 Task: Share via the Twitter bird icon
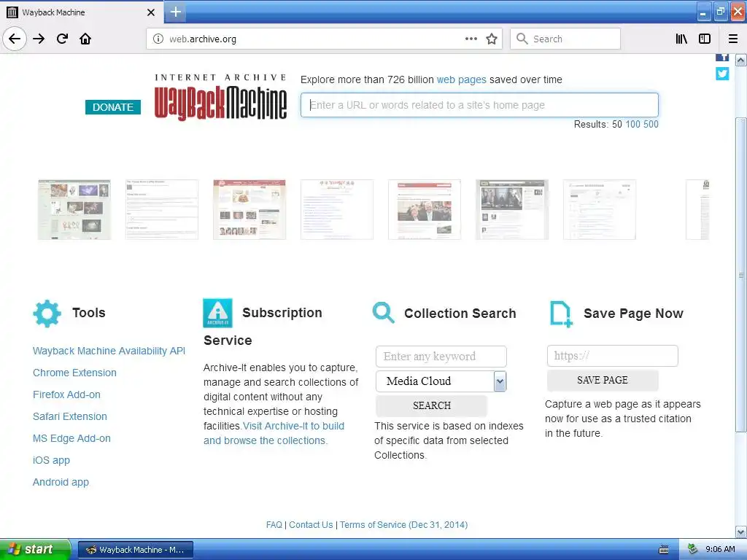point(722,74)
